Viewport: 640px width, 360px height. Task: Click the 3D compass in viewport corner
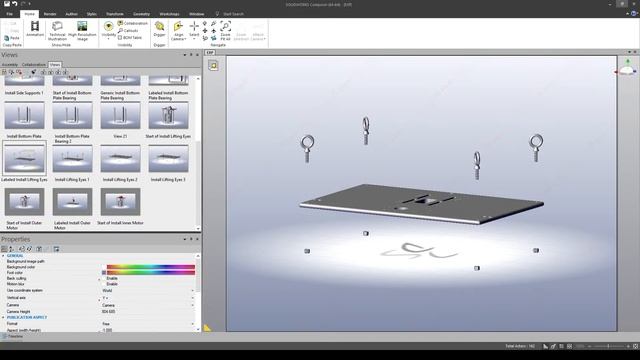pyautogui.click(x=627, y=68)
